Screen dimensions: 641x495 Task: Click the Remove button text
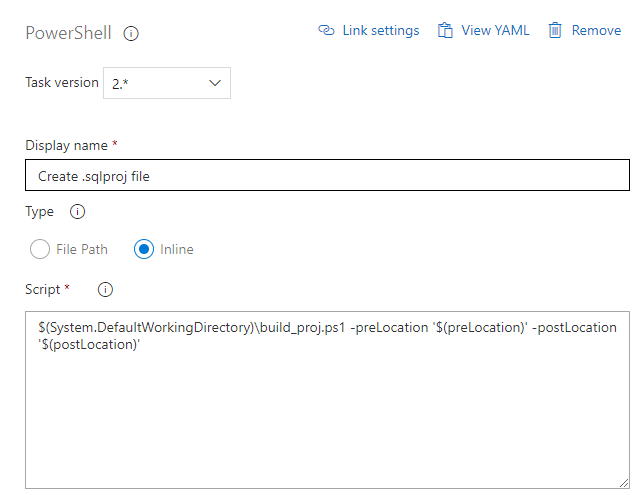coord(596,31)
